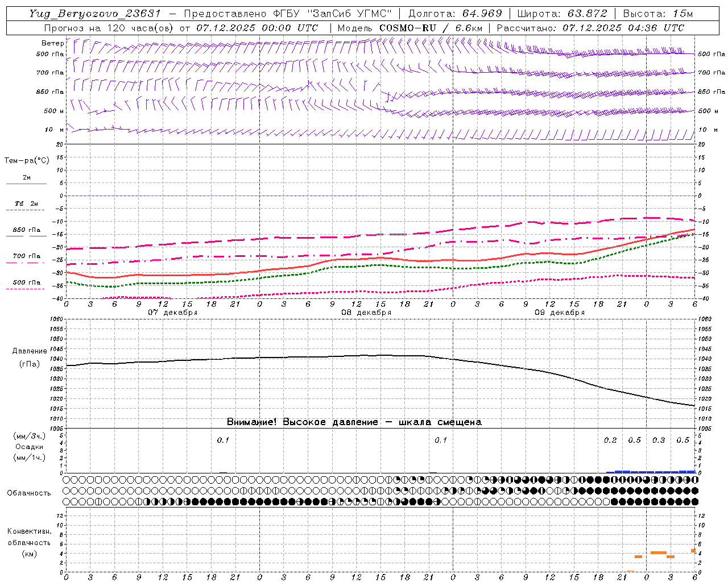Click the Давление pressure chart label
This screenshot has width=728, height=582.
point(30,351)
